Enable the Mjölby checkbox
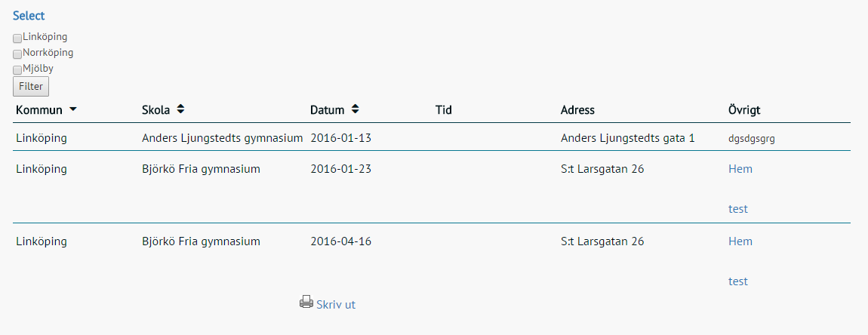Viewport: 868px width, 335px height. [x=17, y=70]
